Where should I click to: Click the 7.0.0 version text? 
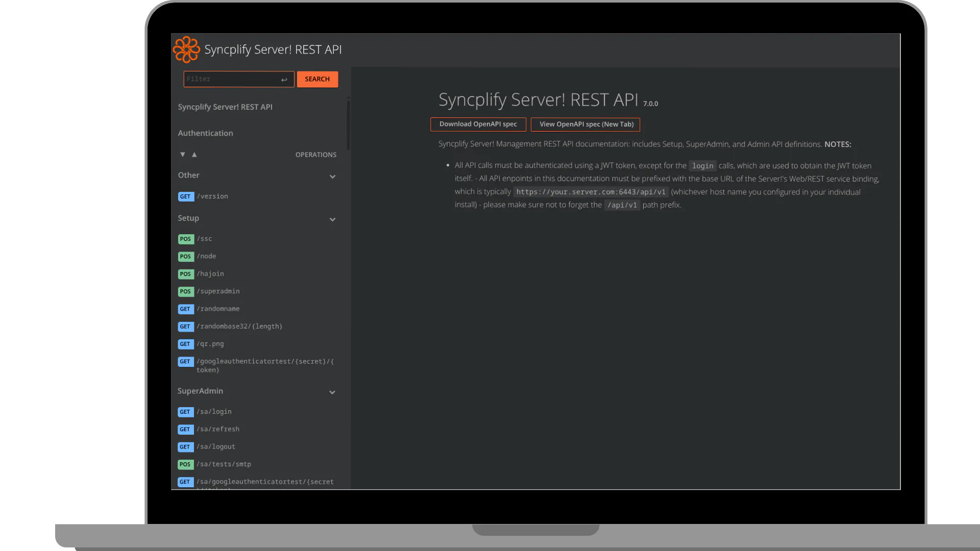pyautogui.click(x=650, y=104)
